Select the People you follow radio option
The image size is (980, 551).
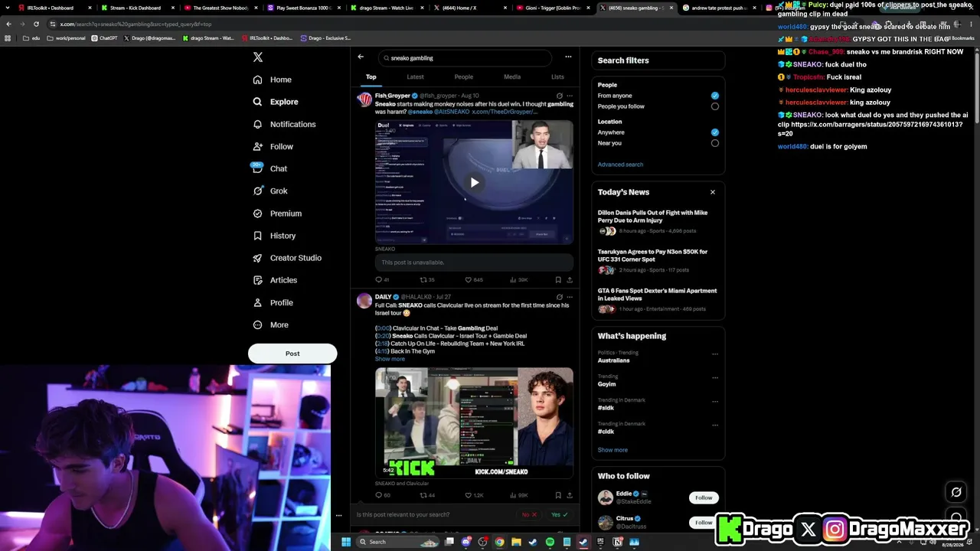tap(715, 106)
